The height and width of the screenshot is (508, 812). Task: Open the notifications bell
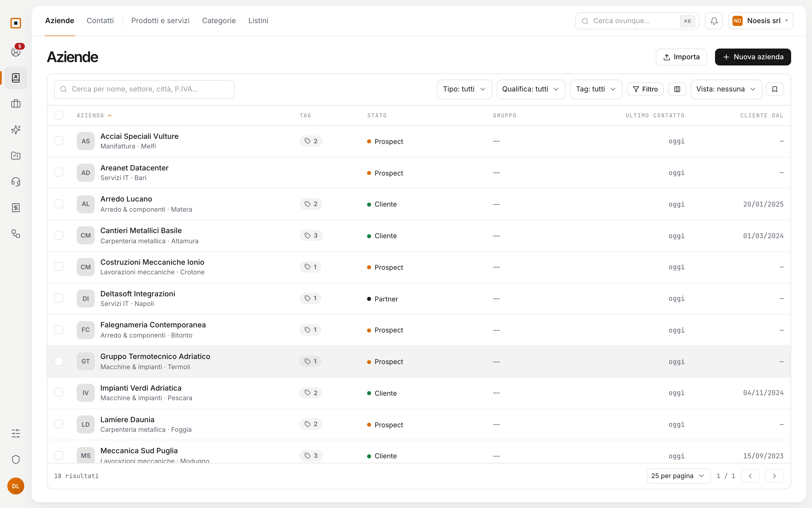(x=714, y=21)
